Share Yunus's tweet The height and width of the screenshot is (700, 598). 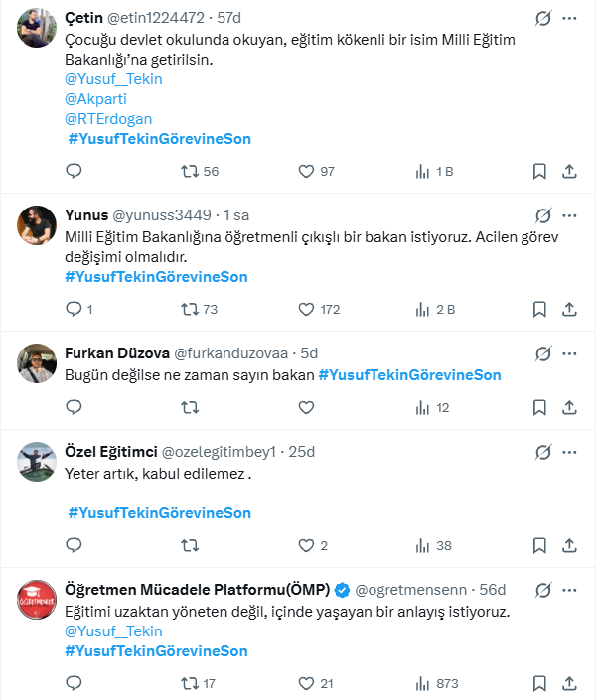pyautogui.click(x=569, y=309)
